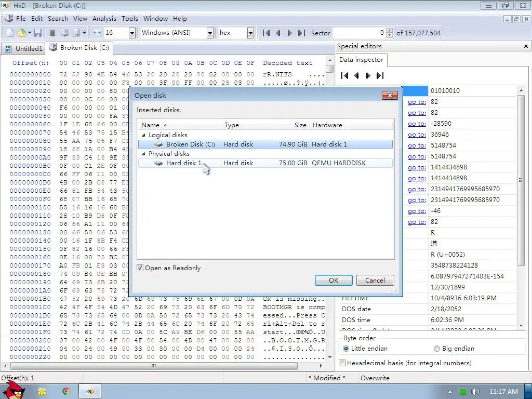Click Data inspector last-byte arrow

(x=380, y=75)
